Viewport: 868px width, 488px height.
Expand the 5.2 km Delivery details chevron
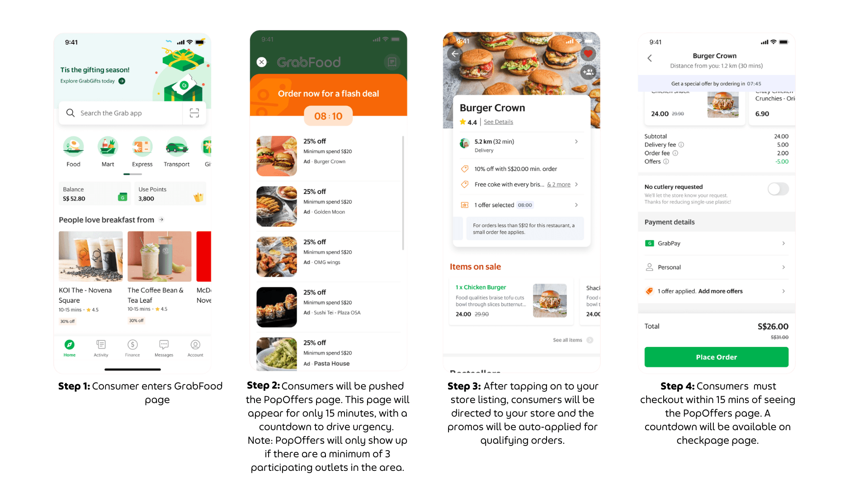(x=576, y=141)
